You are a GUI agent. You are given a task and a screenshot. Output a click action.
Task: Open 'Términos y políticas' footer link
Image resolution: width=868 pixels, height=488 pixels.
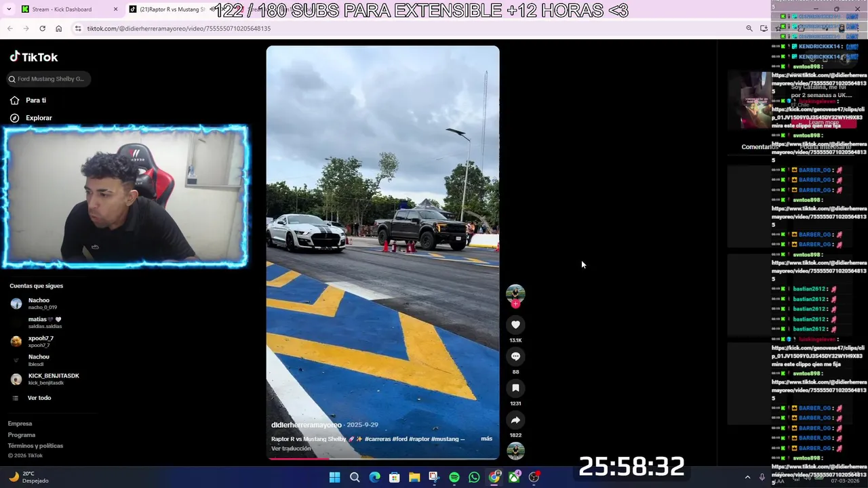click(x=35, y=446)
